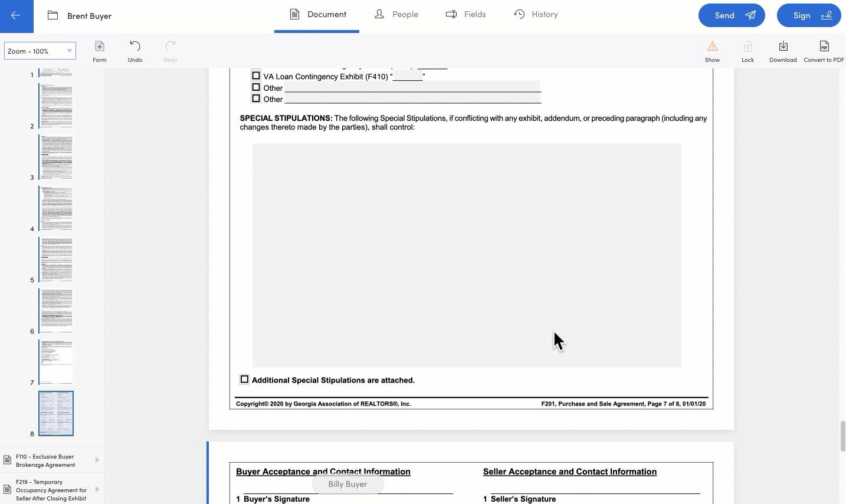Select page 4 thumbnail

click(56, 209)
